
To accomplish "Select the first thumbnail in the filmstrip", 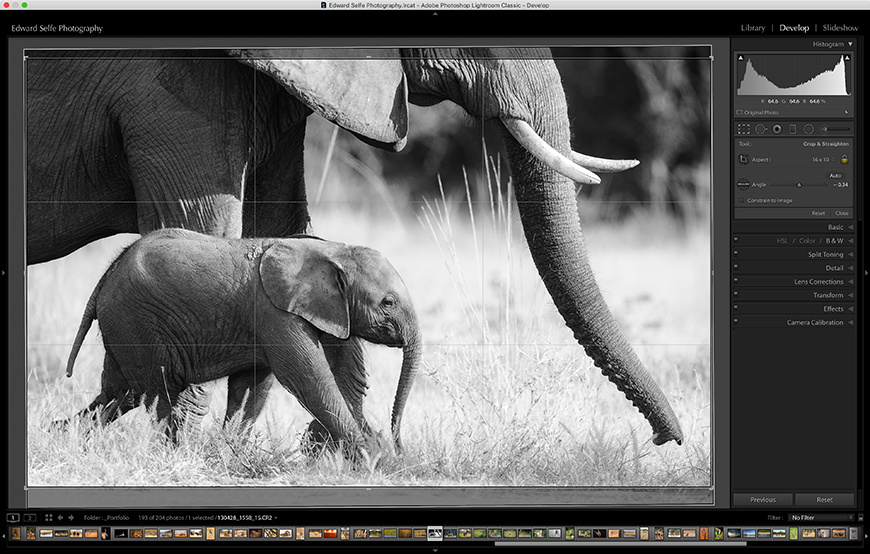I will pyautogui.click(x=16, y=533).
